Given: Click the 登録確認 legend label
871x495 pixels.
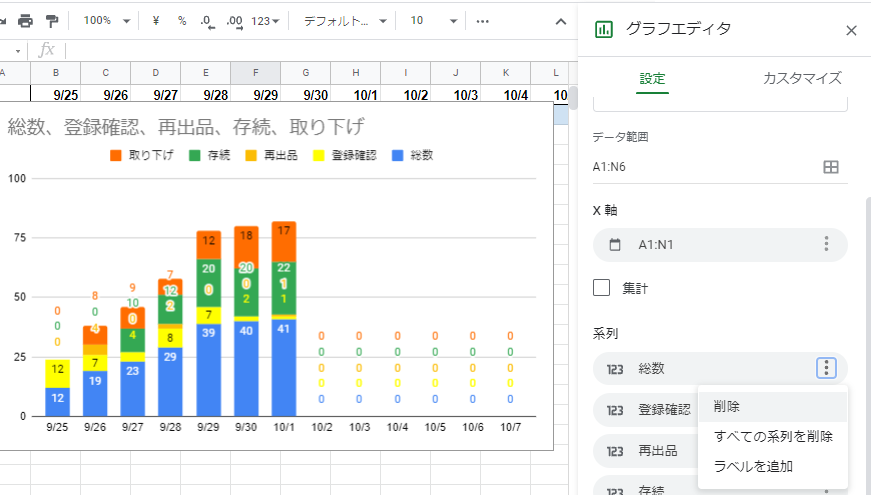Looking at the screenshot, I should pyautogui.click(x=353, y=156).
